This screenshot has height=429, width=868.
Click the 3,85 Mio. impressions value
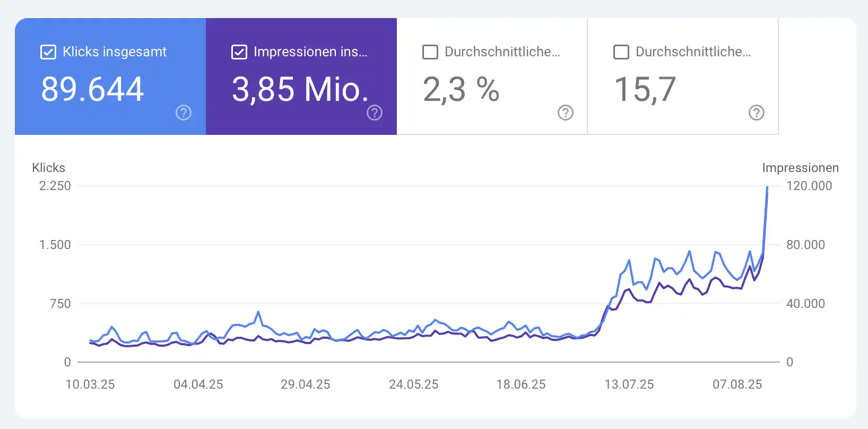tap(300, 89)
